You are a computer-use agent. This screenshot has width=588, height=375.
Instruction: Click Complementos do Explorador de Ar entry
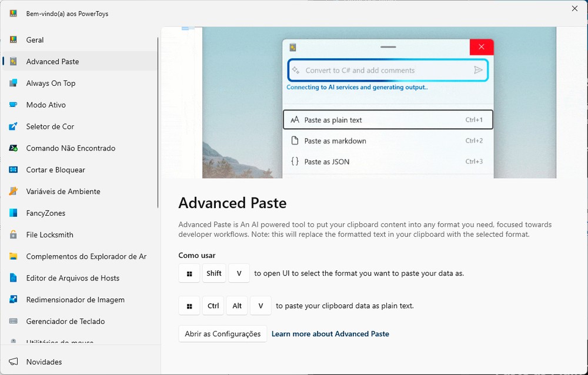click(x=79, y=256)
